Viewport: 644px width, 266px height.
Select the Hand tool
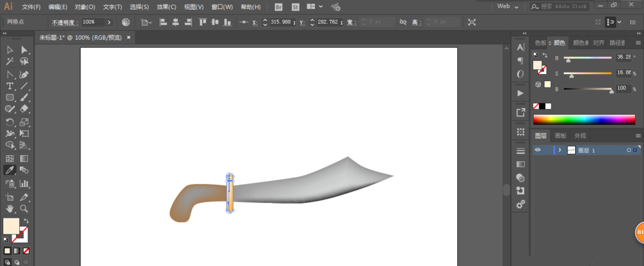[10, 209]
